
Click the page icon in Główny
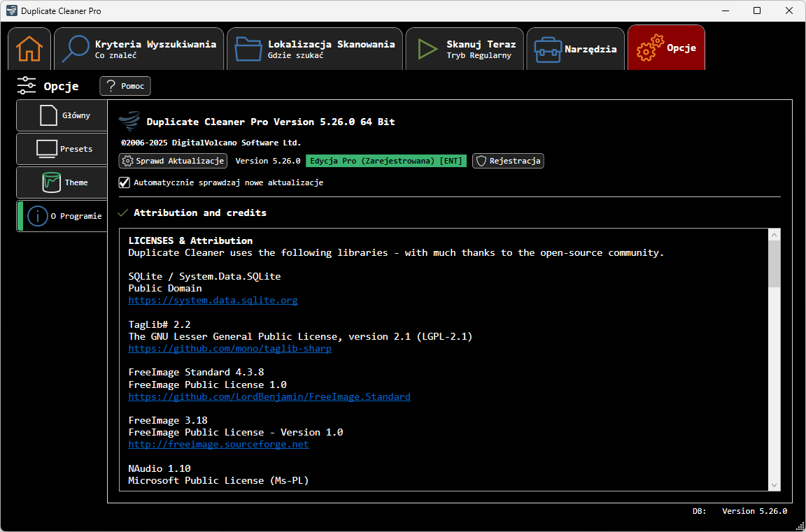tap(48, 115)
